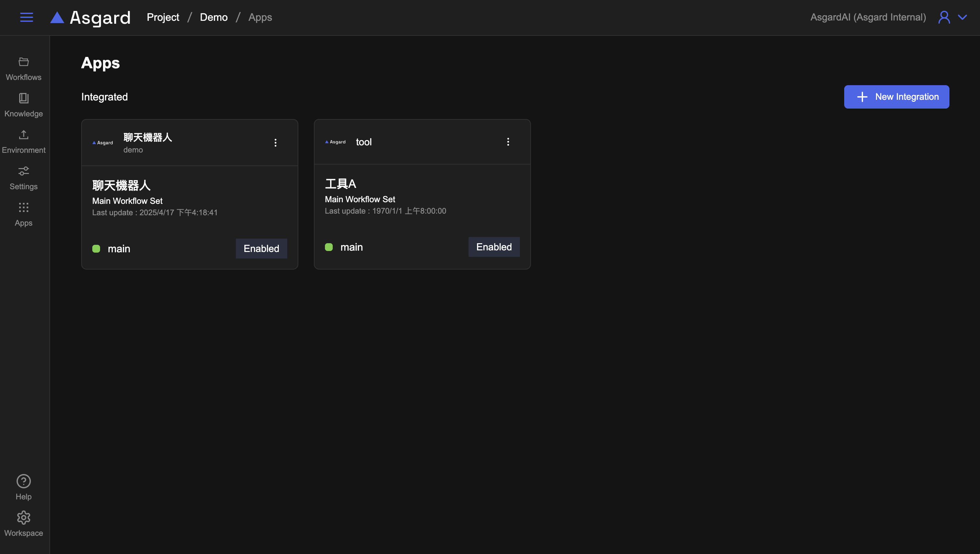Open the hamburger menu icon
The width and height of the screenshot is (980, 554).
point(26,17)
